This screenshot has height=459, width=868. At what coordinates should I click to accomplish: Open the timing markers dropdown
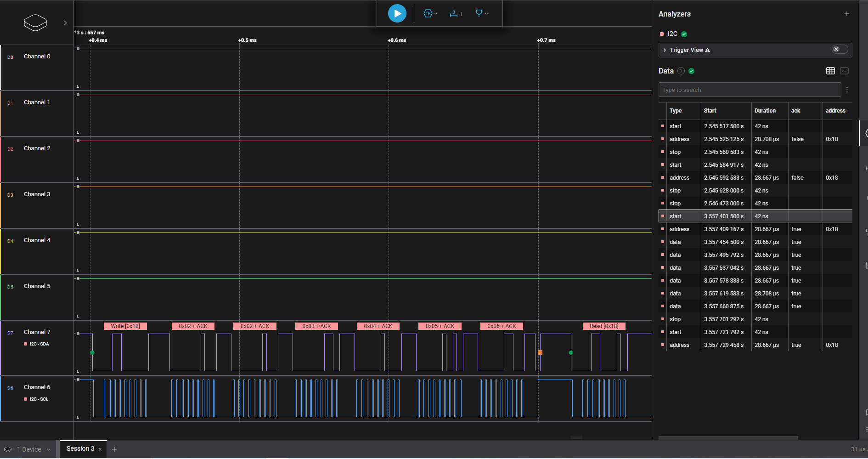click(x=482, y=14)
